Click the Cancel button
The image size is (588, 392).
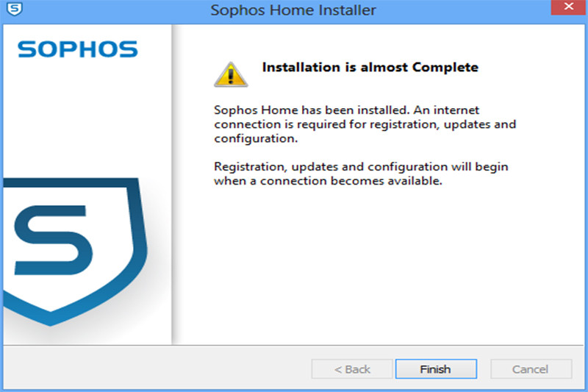[531, 369]
